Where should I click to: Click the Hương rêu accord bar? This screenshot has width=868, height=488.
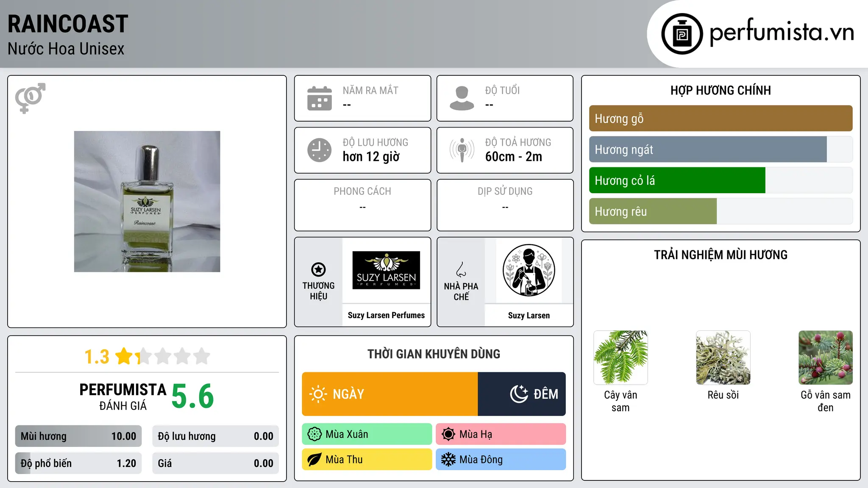pos(721,211)
